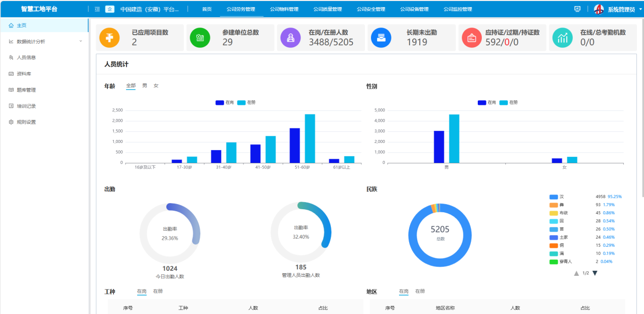Click the red certificate card icon

point(472,38)
